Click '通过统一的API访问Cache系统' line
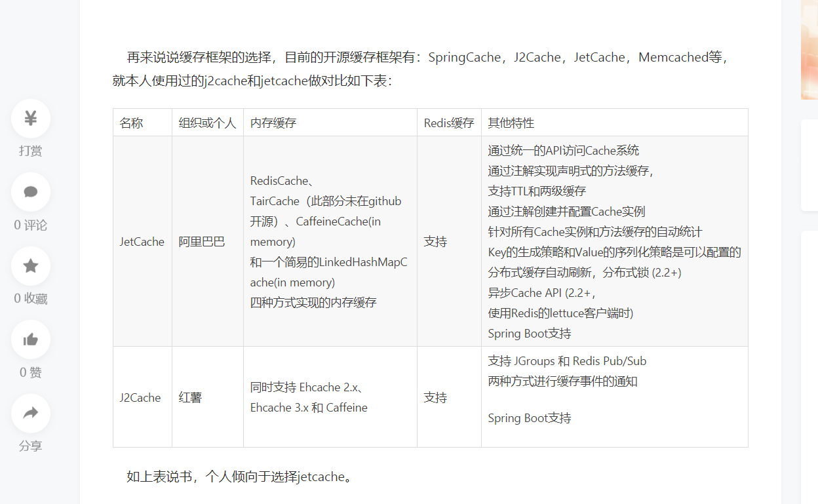 [564, 151]
